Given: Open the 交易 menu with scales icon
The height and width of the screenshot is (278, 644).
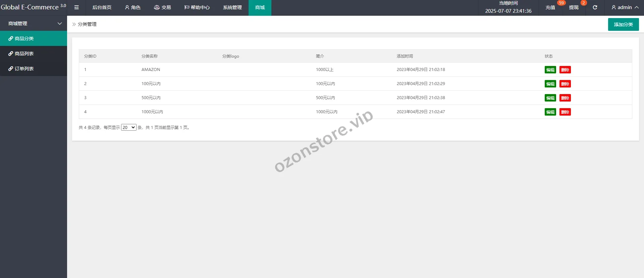Looking at the screenshot, I should tap(162, 7).
